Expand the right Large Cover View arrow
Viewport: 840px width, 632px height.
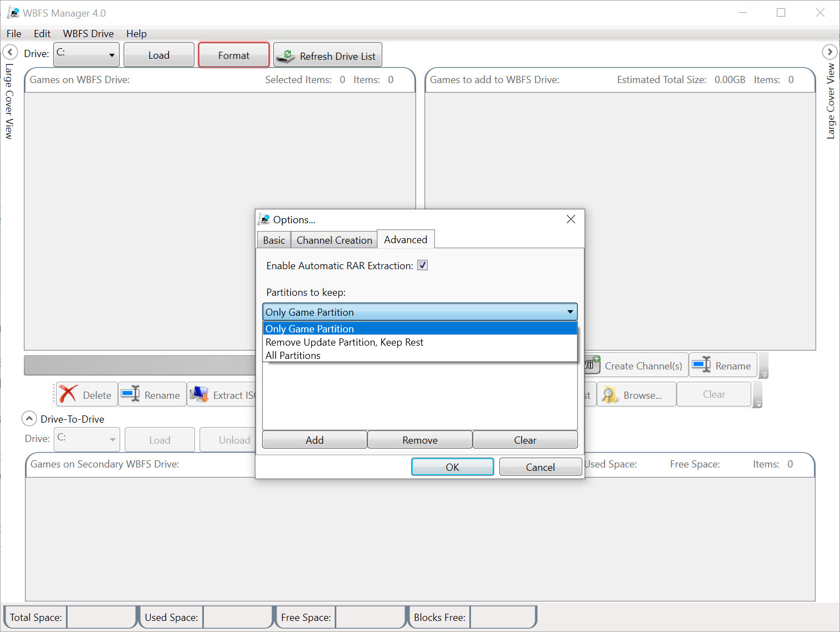829,52
